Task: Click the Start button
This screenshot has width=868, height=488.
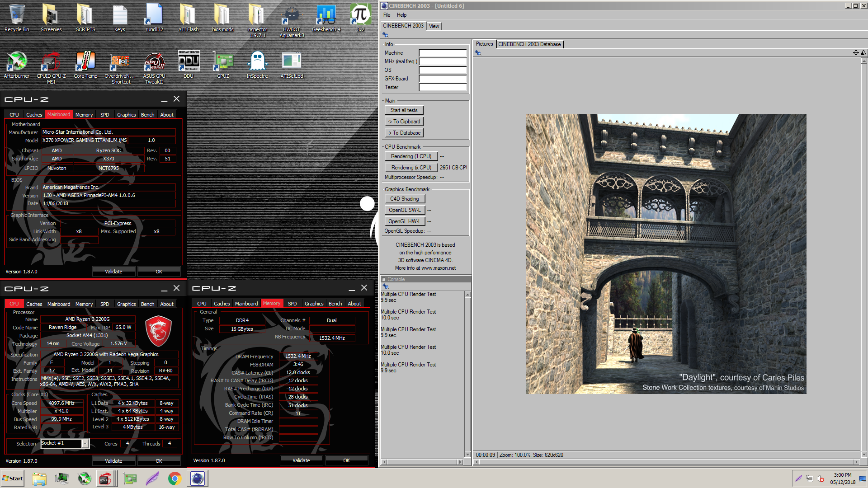Action: [13, 479]
